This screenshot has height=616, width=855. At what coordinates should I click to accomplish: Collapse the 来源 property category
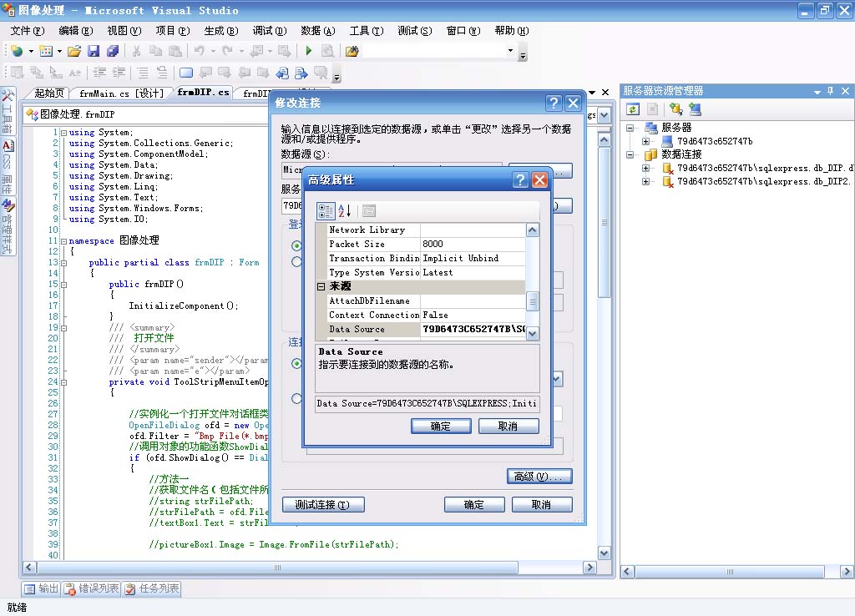pos(321,286)
